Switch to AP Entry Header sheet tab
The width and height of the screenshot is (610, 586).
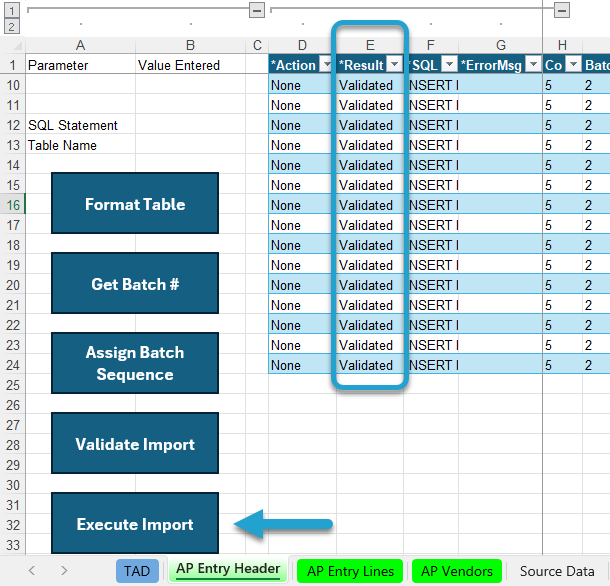[228, 569]
